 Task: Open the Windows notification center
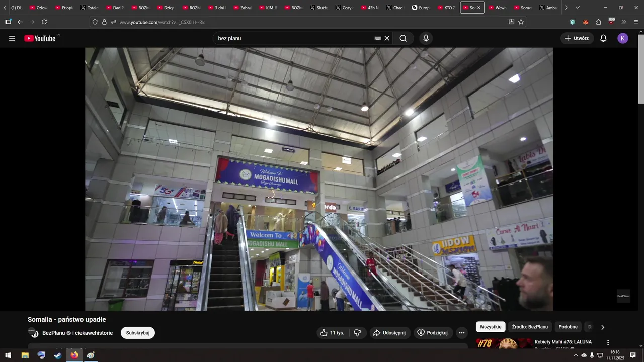click(x=633, y=355)
